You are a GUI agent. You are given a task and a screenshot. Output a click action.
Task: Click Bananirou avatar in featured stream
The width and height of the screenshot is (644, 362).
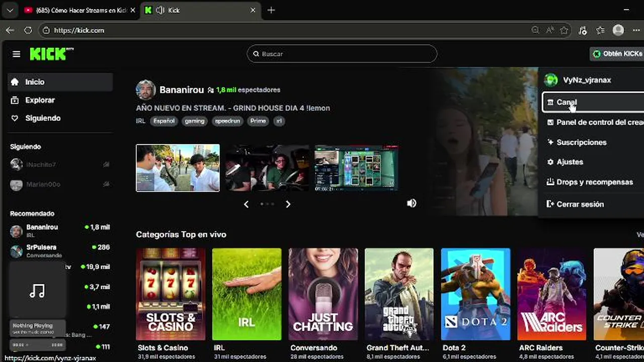click(145, 90)
